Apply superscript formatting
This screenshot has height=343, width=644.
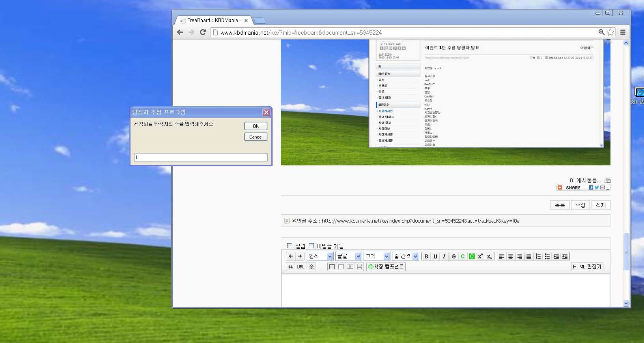pos(480,257)
